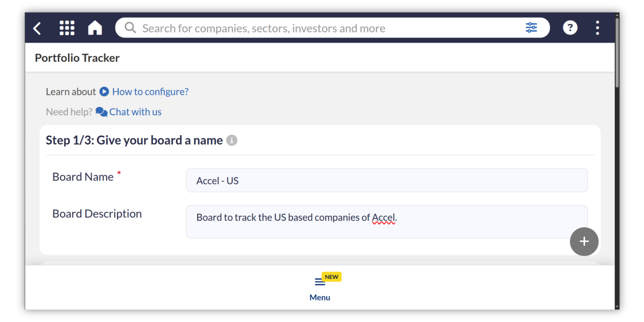This screenshot has width=644, height=322.
Task: Go to the Home page icon
Action: click(x=95, y=28)
